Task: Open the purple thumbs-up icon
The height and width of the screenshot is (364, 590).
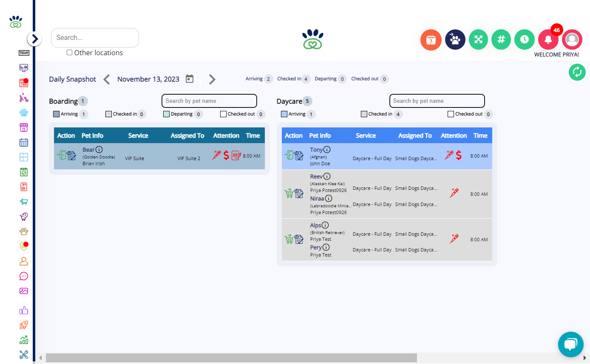Action: [24, 310]
